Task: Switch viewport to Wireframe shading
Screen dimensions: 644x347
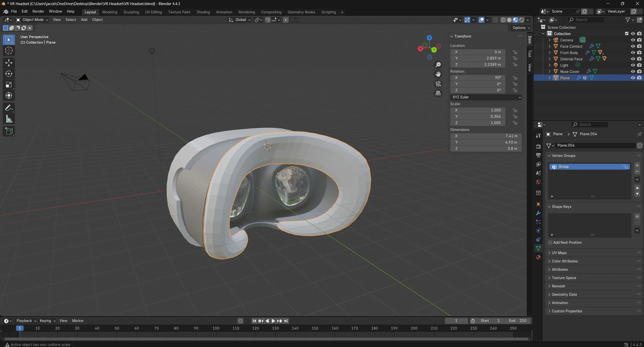Action: (503, 20)
